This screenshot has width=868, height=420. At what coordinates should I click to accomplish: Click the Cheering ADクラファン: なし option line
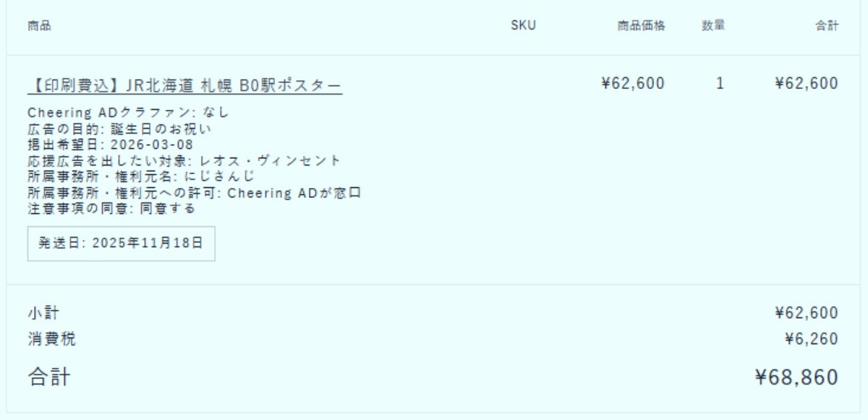tap(128, 113)
